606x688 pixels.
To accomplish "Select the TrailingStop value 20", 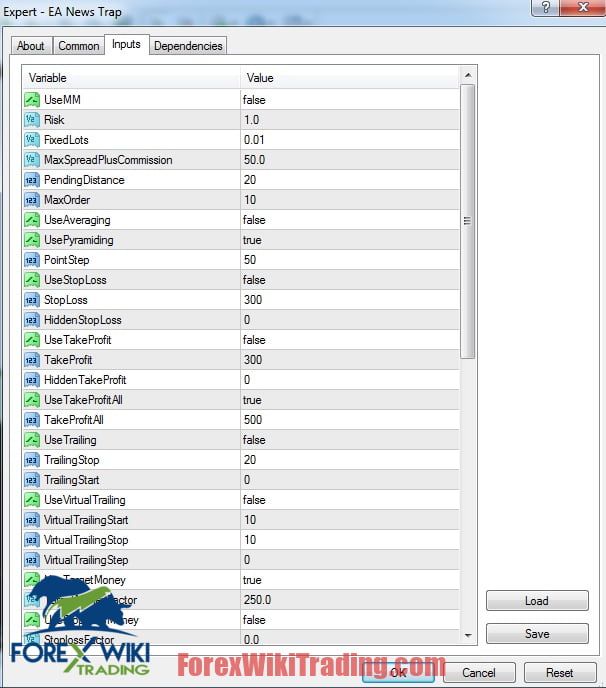I will (250, 460).
